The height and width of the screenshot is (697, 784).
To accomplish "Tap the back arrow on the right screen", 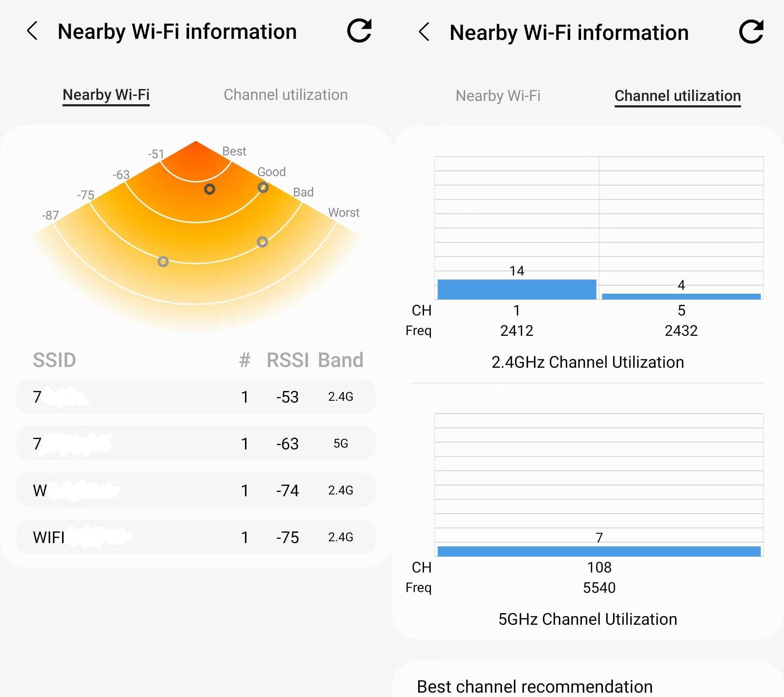I will tap(424, 32).
